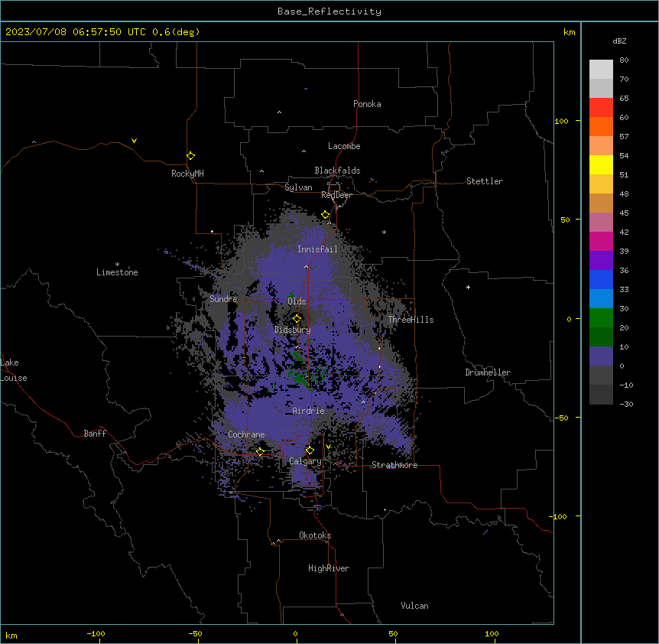This screenshot has width=659, height=644.
Task: Click the HighRiver city label
Action: (329, 568)
